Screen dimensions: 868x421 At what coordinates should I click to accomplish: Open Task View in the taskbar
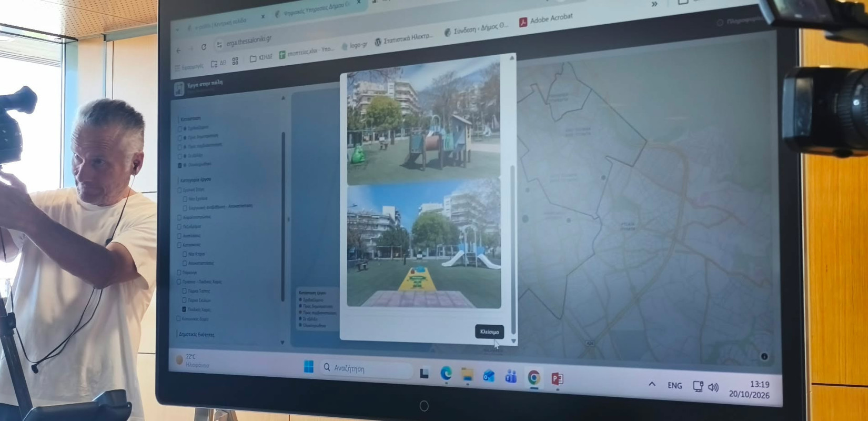click(424, 373)
